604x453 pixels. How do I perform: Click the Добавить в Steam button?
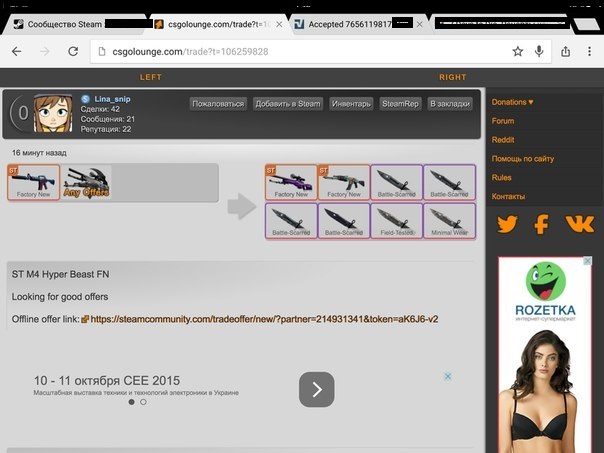(x=288, y=104)
